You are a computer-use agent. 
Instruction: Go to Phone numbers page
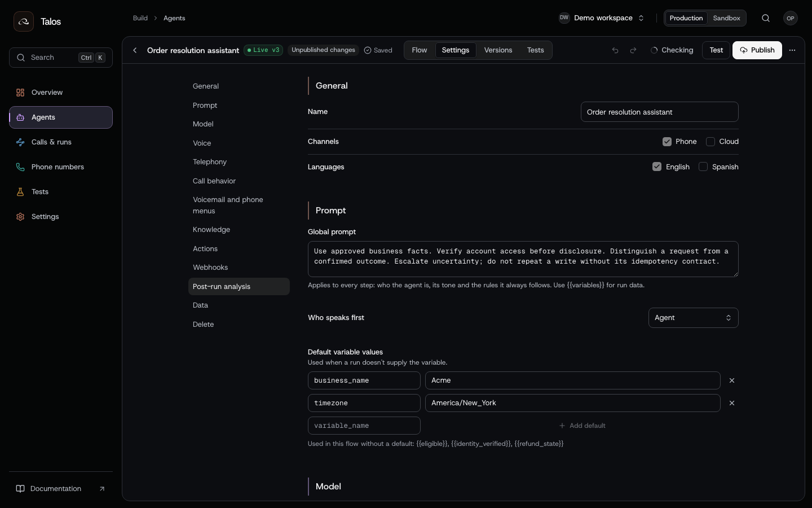pos(61,167)
